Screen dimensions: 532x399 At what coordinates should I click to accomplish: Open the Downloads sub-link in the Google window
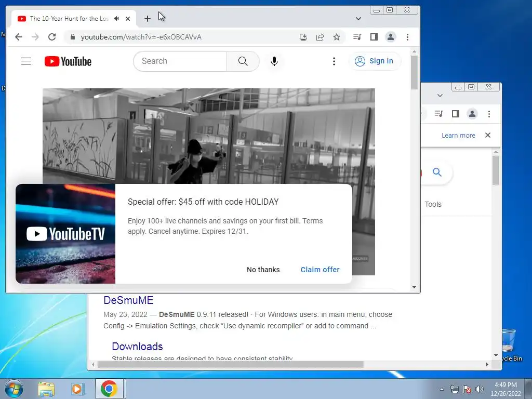(137, 347)
